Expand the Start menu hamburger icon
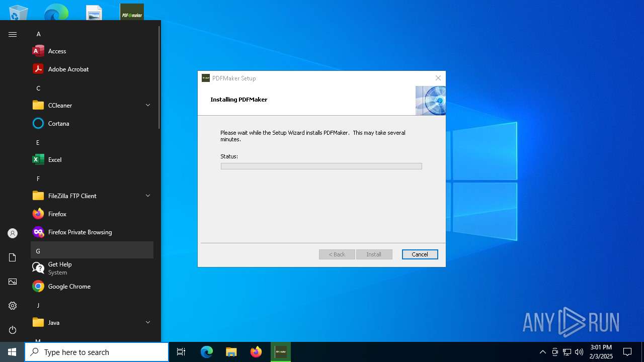The width and height of the screenshot is (644, 362). [13, 34]
